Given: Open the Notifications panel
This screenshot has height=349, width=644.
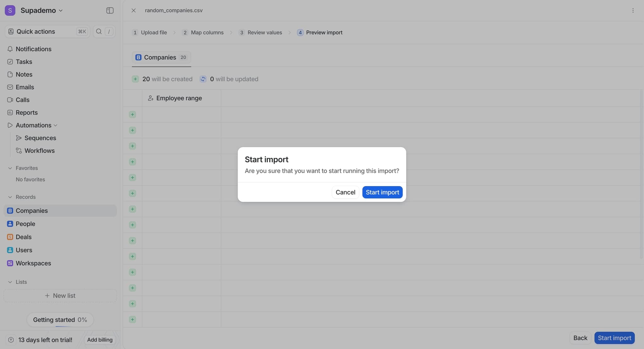Looking at the screenshot, I should click(34, 49).
